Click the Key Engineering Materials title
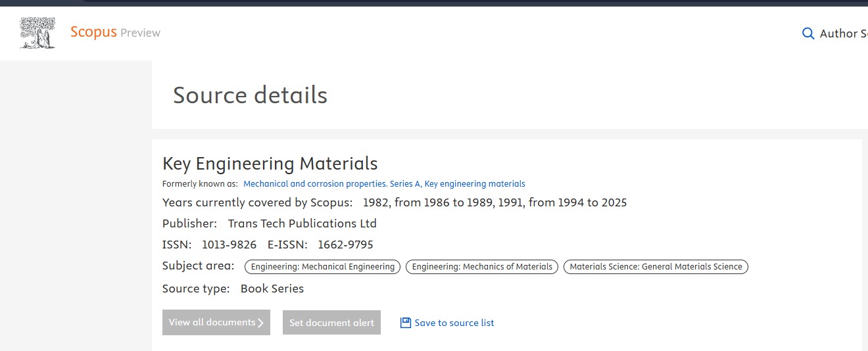 click(x=270, y=164)
